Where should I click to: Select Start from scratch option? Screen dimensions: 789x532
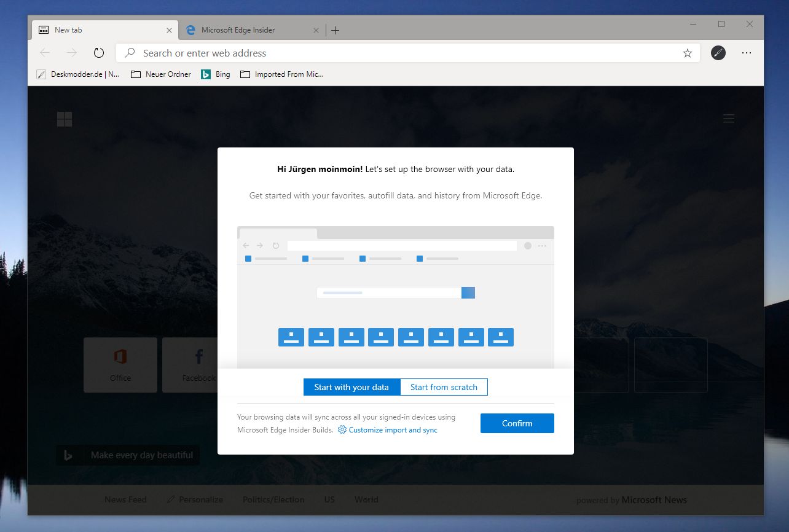point(444,387)
